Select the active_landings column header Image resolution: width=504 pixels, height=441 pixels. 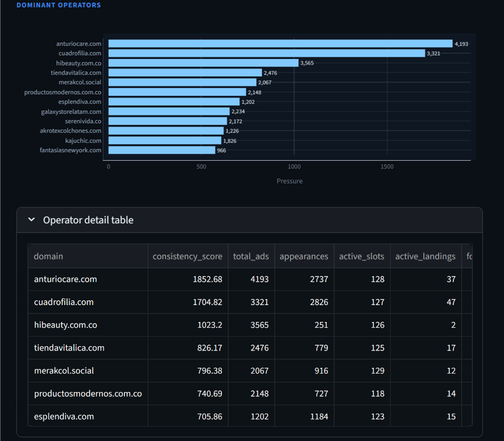[425, 256]
